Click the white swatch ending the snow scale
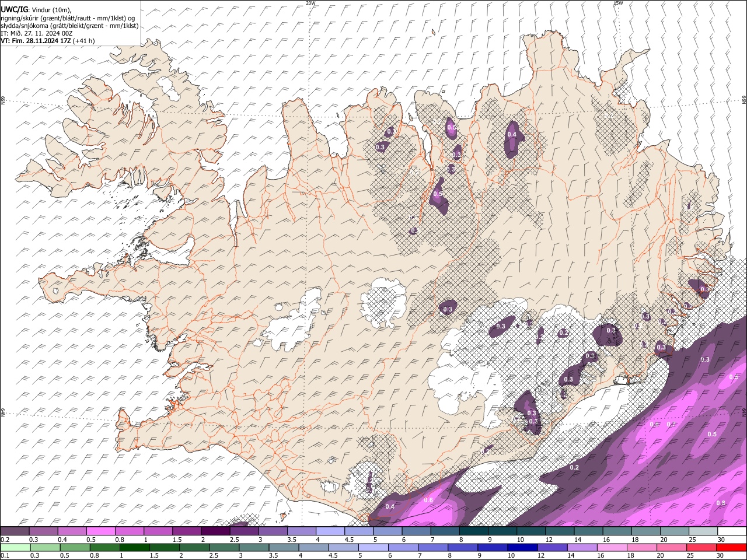Image resolution: width=747 pixels, height=560 pixels. (x=732, y=531)
